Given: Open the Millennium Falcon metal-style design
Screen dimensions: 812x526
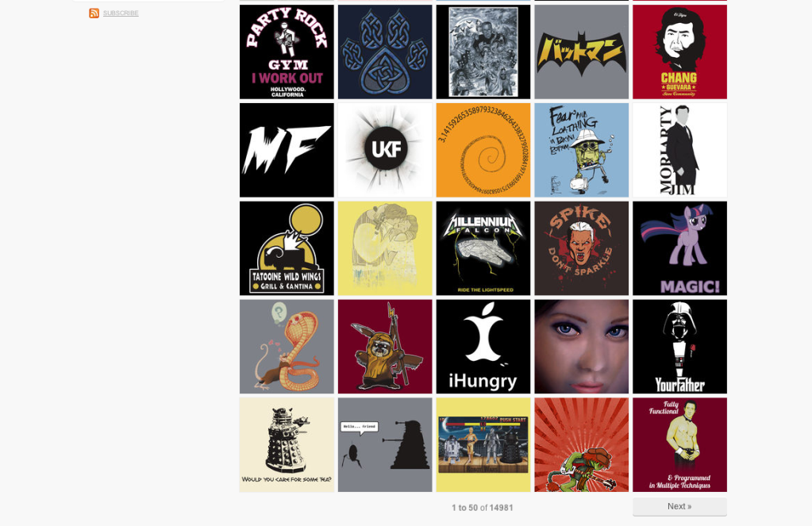Looking at the screenshot, I should [483, 248].
